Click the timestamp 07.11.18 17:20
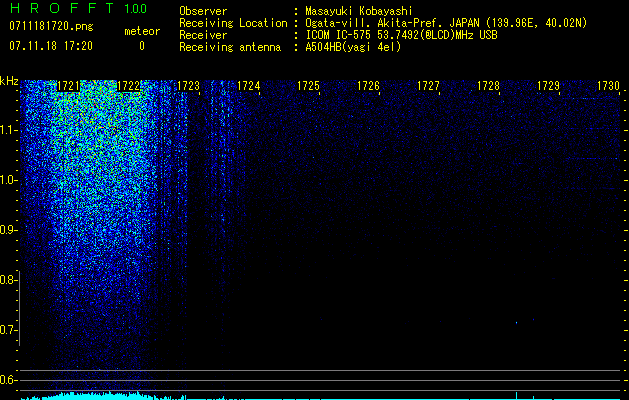This screenshot has width=629, height=400. (51, 46)
